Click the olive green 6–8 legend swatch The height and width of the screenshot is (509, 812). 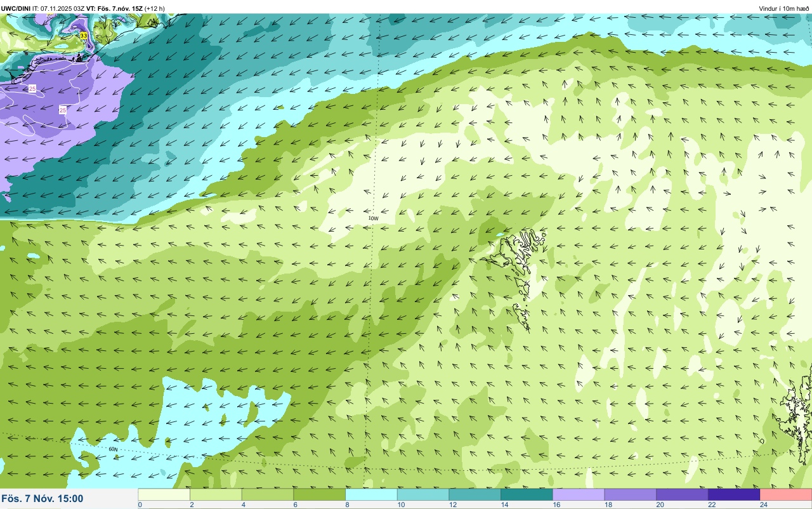coord(320,494)
